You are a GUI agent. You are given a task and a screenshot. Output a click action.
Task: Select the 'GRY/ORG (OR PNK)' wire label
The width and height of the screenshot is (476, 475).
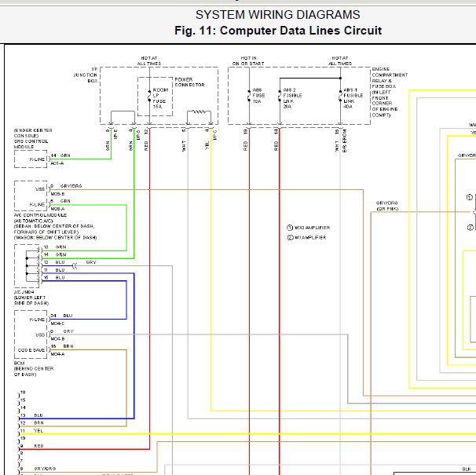pos(386,206)
